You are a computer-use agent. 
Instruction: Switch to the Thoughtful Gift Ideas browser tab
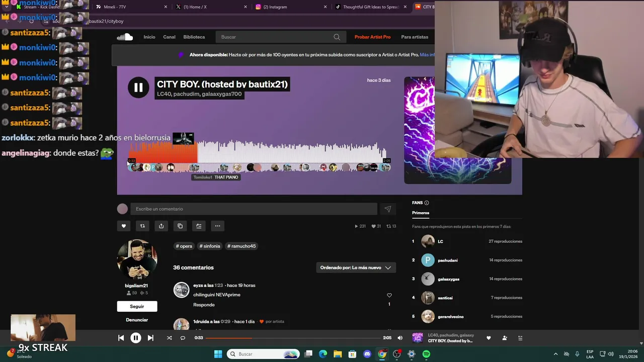pos(371,7)
